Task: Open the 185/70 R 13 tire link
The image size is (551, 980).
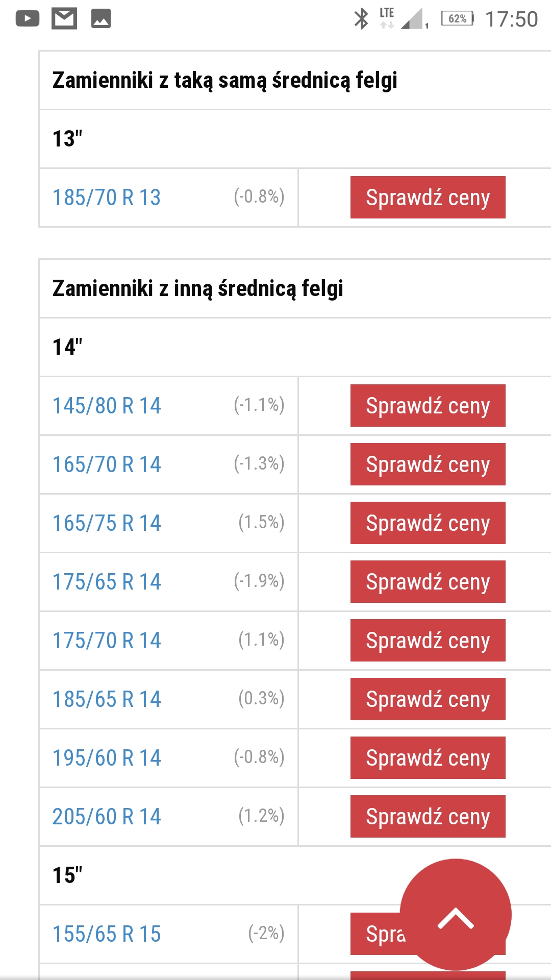Action: point(107,198)
